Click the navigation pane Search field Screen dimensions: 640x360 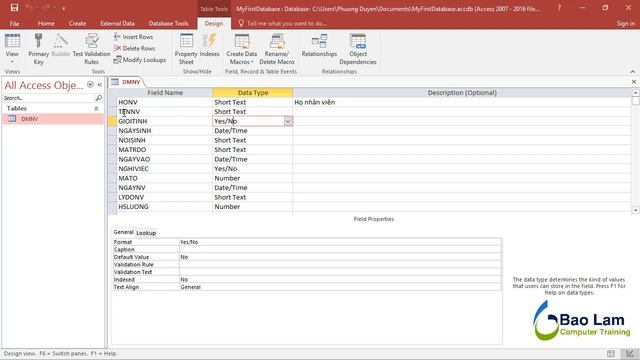point(48,98)
